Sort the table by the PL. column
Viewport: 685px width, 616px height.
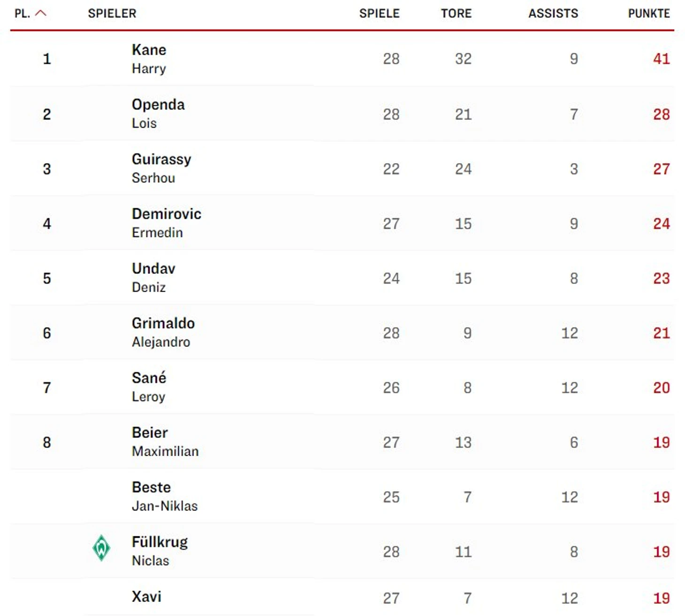point(23,13)
